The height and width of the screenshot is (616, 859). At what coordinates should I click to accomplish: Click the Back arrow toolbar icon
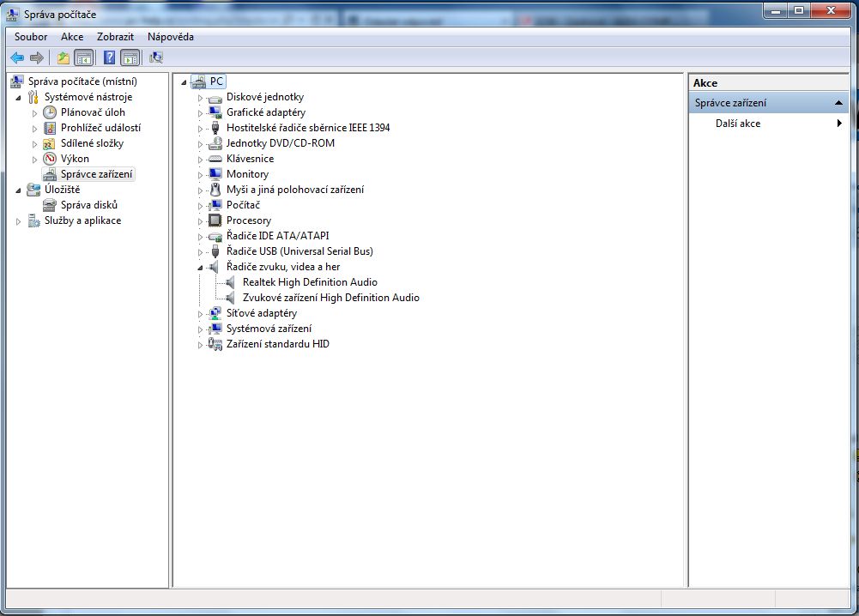(17, 57)
